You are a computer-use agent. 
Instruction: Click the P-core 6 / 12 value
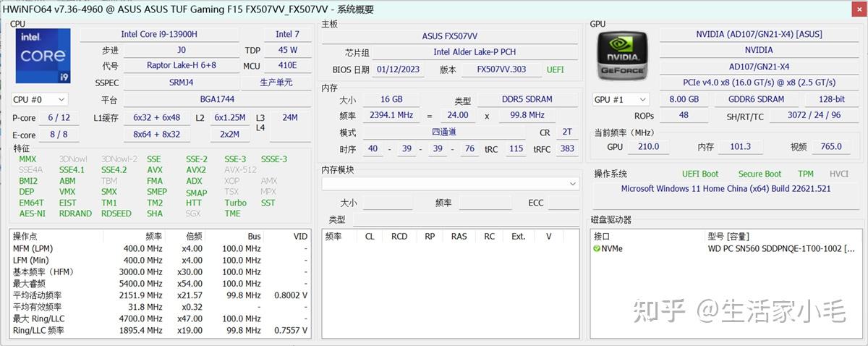click(x=59, y=117)
